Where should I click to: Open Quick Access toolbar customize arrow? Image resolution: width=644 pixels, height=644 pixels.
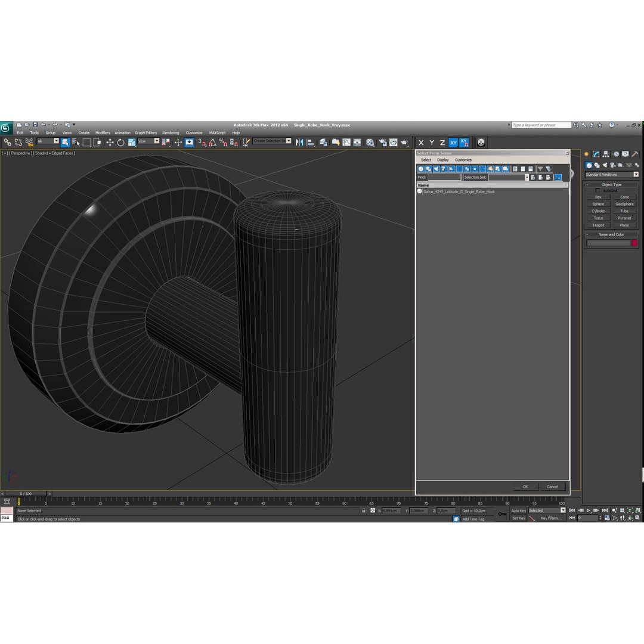[x=74, y=125]
